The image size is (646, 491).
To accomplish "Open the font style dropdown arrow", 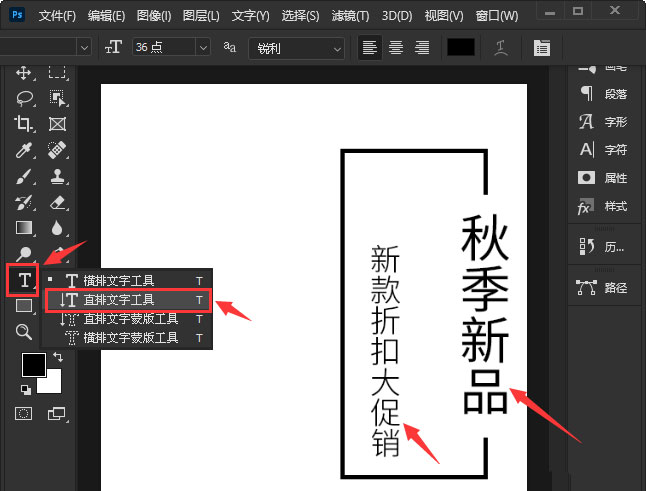I will tap(84, 48).
